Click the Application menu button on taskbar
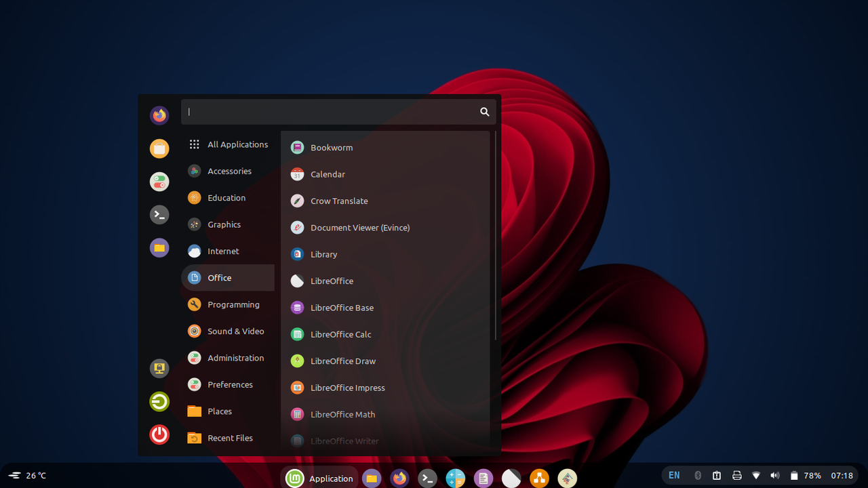 [319, 479]
